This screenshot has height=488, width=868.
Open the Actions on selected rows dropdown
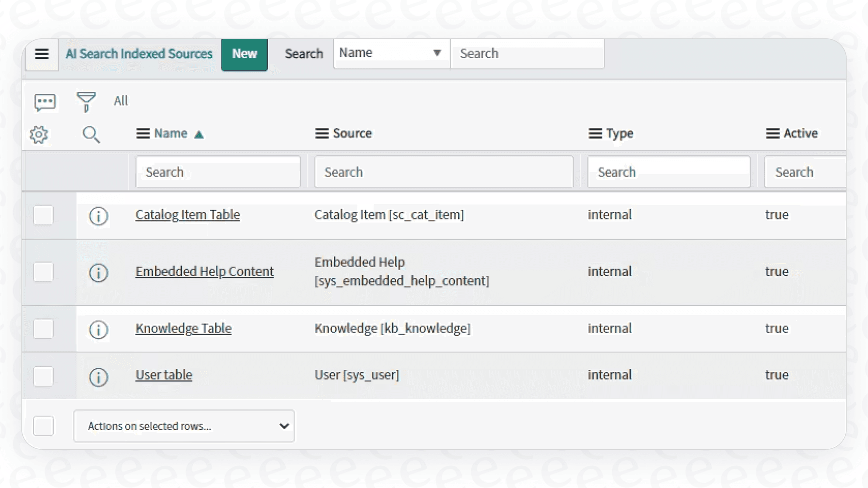click(x=183, y=426)
